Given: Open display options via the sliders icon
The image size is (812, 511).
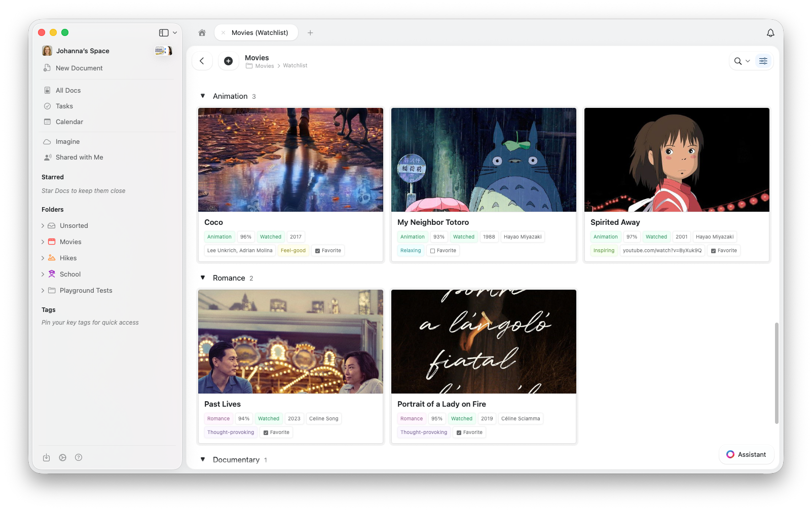Looking at the screenshot, I should [763, 61].
